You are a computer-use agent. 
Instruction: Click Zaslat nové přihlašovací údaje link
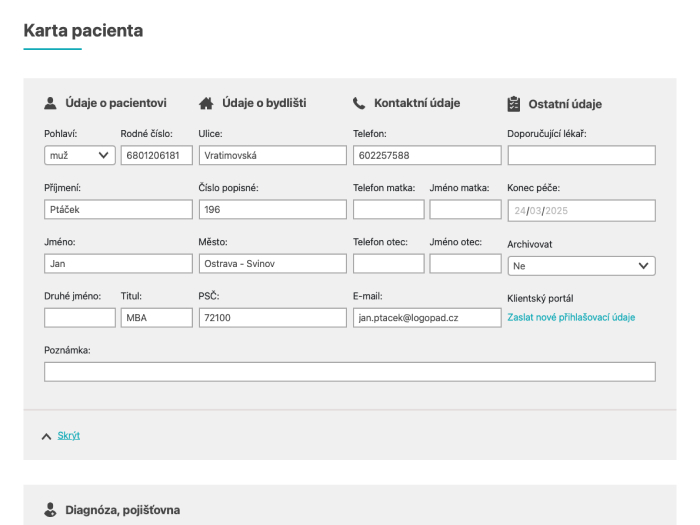click(571, 317)
